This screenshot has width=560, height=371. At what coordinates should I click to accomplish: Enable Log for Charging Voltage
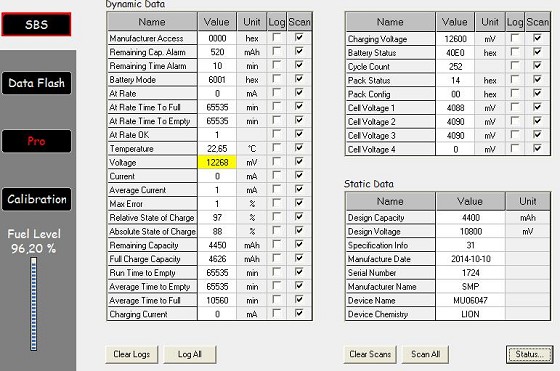click(514, 38)
